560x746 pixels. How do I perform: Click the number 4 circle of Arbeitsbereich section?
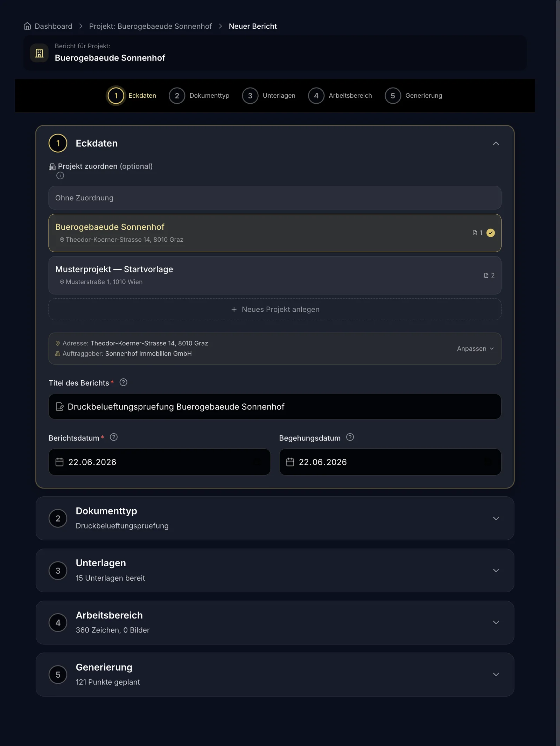[58, 623]
